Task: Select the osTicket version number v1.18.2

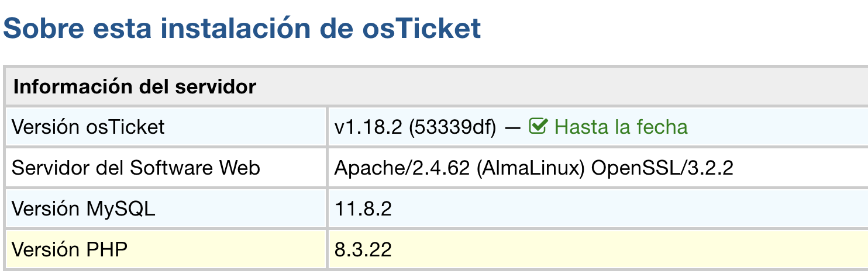Action: (368, 127)
